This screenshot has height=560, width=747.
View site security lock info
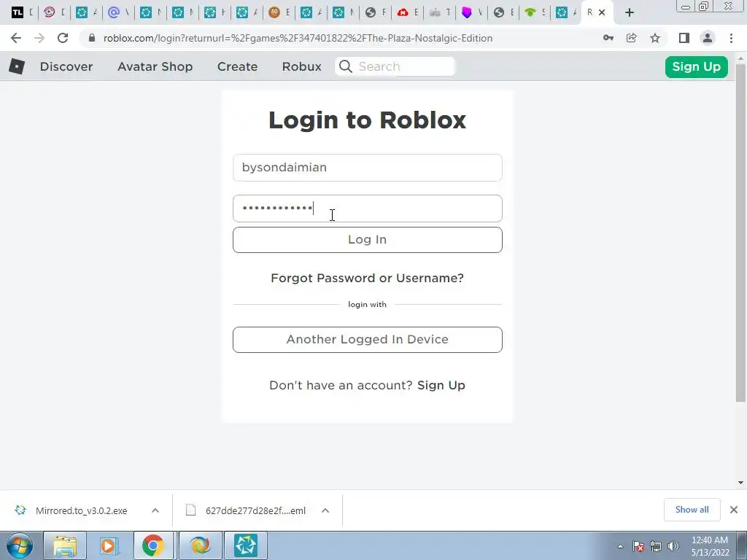(x=92, y=38)
